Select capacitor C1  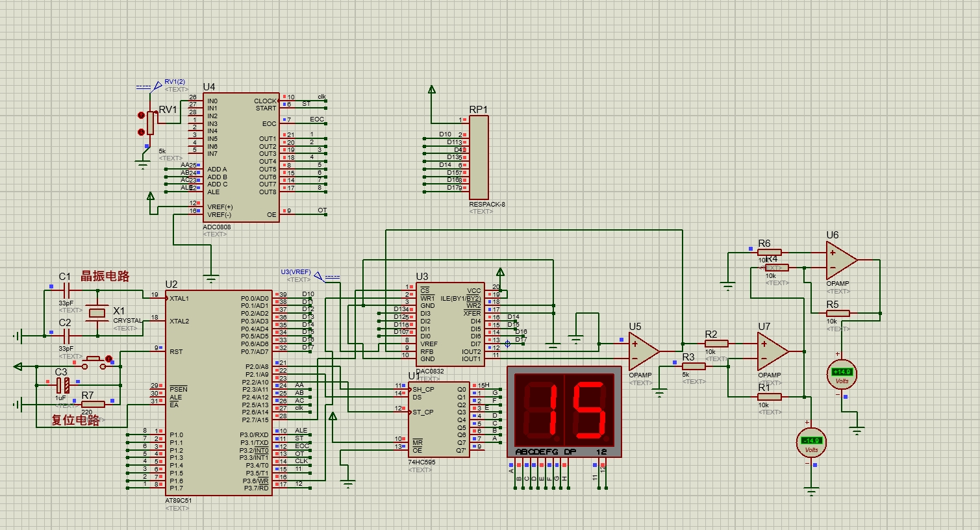[65, 291]
